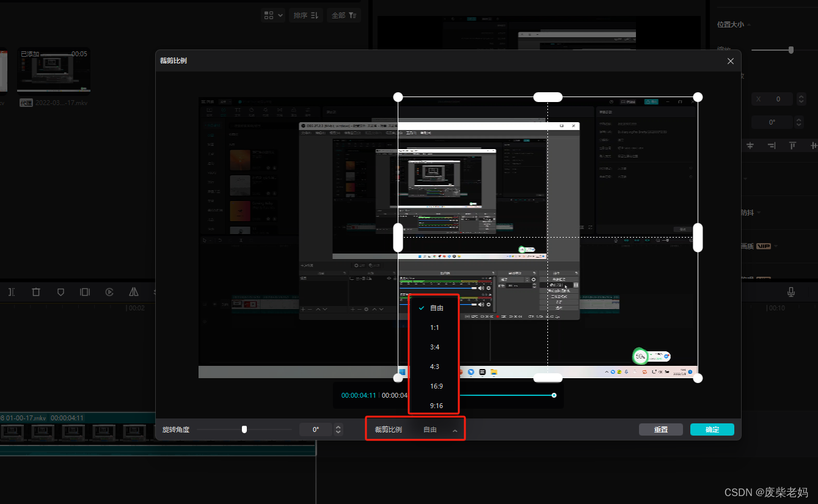Click the 旋转角度 slider handle
The image size is (818, 504).
click(244, 429)
